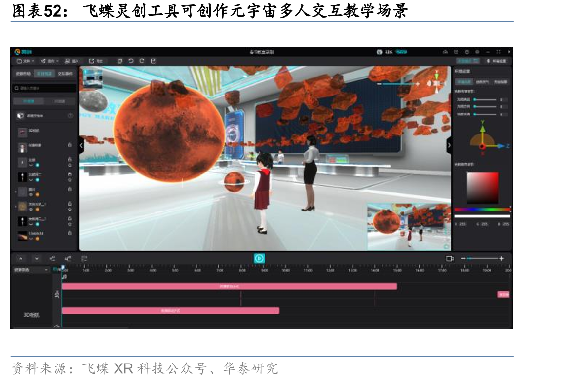Open the File dropdown menu in the toolbar
Viewport: 588px width, 383px height.
click(25, 61)
